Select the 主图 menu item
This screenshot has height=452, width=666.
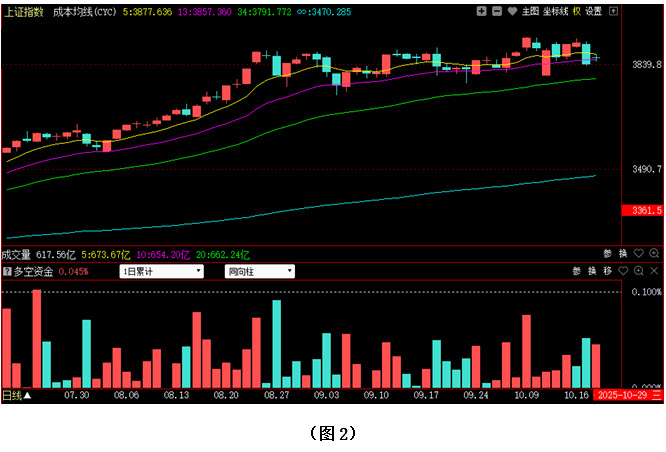pyautogui.click(x=530, y=11)
